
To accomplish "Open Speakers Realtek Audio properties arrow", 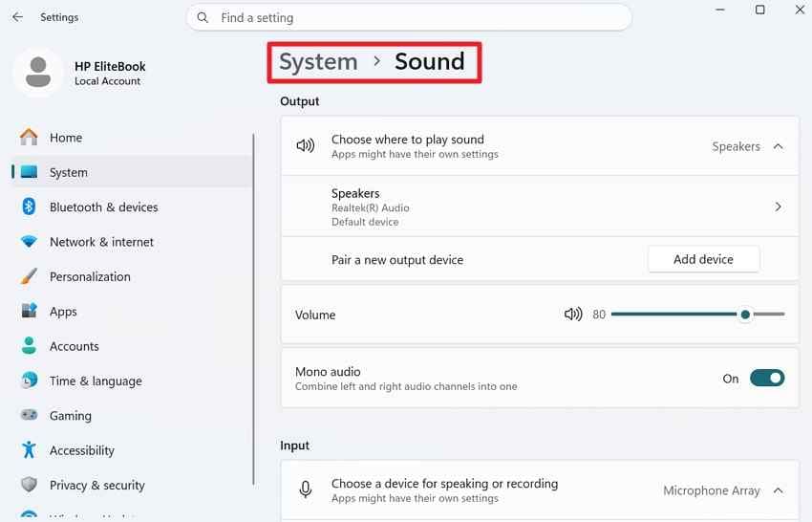I will pyautogui.click(x=778, y=207).
